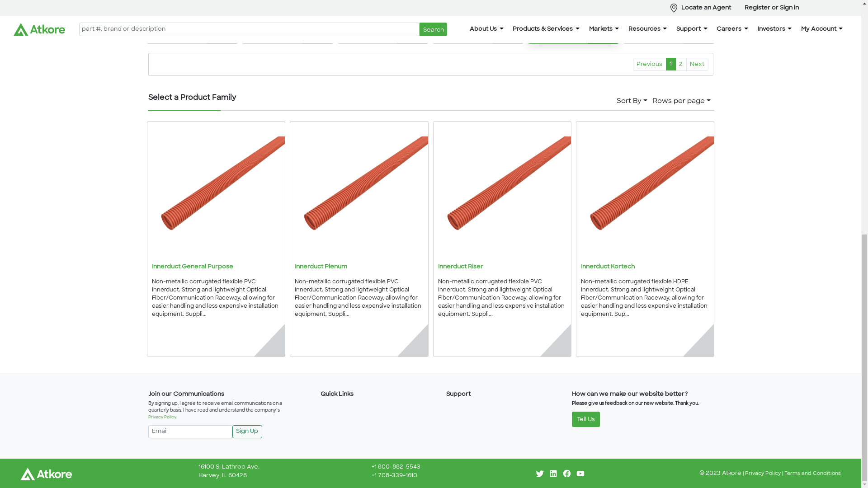
Task: Open the Careers dropdown
Action: point(732,29)
